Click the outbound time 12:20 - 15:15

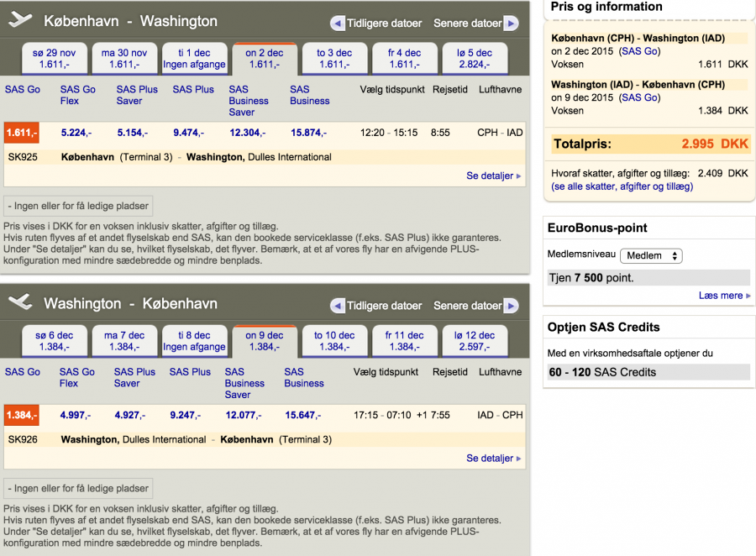pyautogui.click(x=389, y=133)
